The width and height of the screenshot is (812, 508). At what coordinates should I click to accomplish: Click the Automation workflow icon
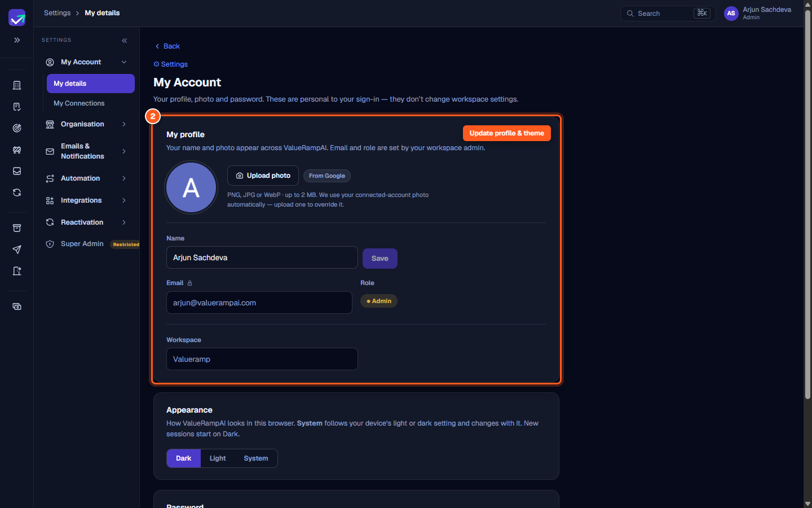50,178
